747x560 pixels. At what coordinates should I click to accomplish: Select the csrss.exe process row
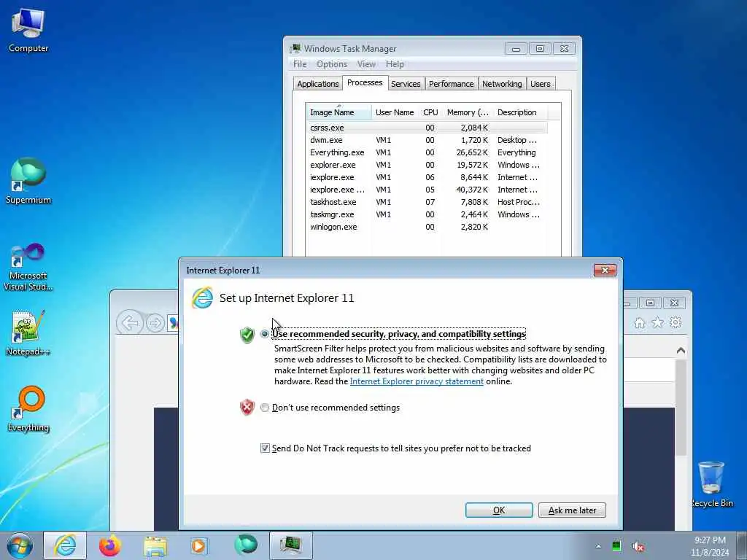pyautogui.click(x=427, y=128)
